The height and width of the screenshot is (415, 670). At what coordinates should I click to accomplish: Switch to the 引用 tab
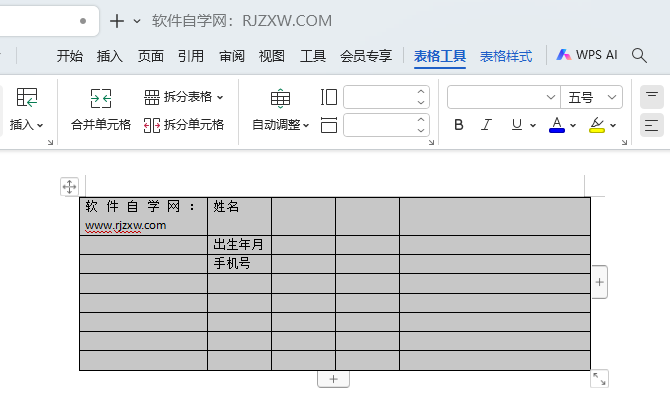point(191,56)
